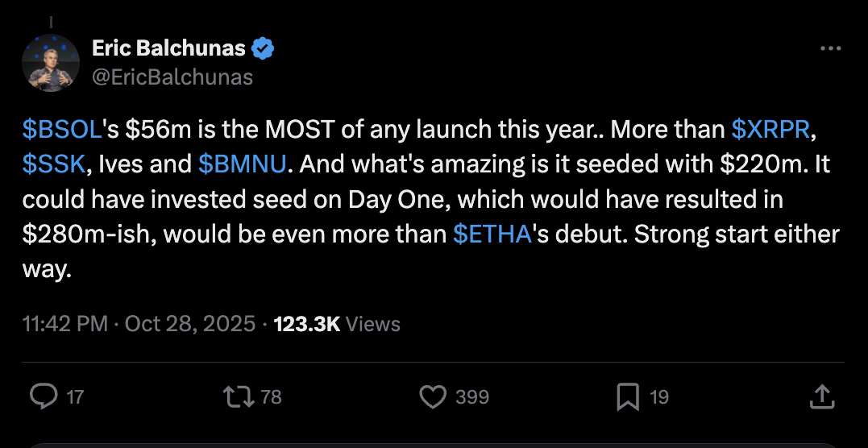Click the Eric Balchunas display name
The height and width of the screenshot is (448, 868).
click(x=168, y=48)
